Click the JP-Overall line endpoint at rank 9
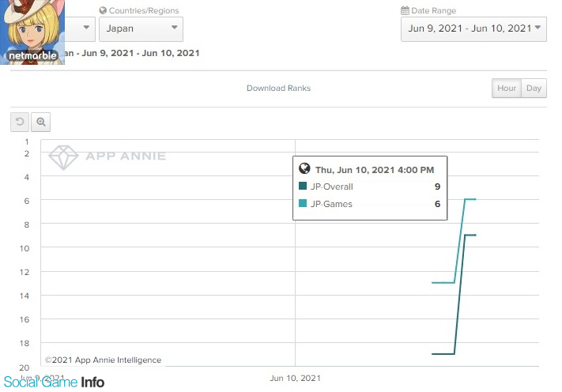 pos(475,235)
